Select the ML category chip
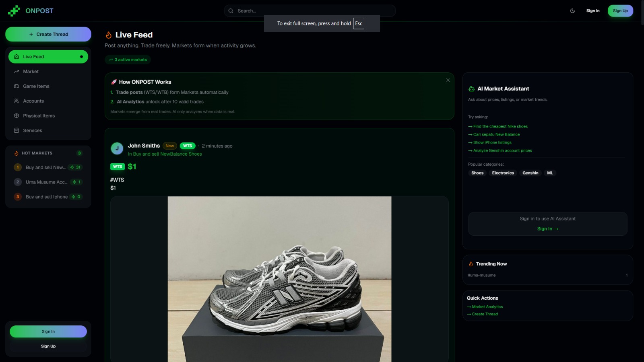Image resolution: width=644 pixels, height=362 pixels. [x=550, y=173]
